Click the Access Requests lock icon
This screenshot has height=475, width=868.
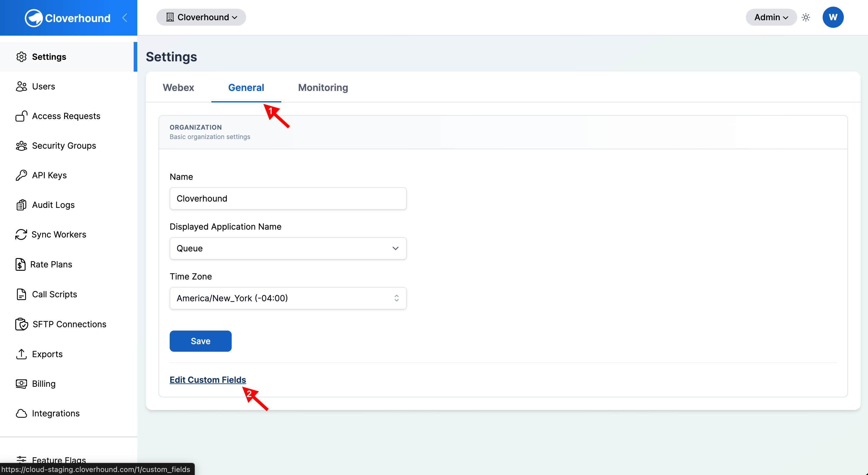click(x=21, y=116)
